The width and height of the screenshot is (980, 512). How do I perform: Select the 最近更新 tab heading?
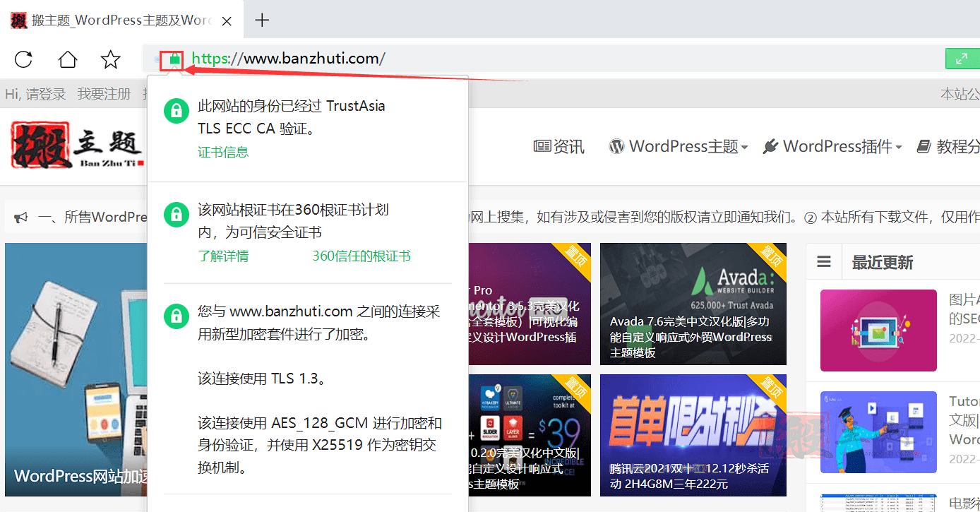coord(883,263)
